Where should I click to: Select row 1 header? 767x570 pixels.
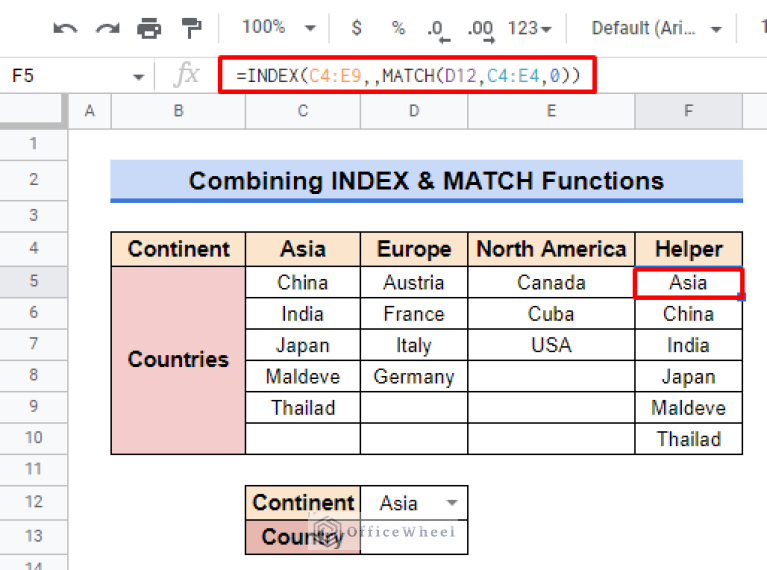(x=33, y=144)
